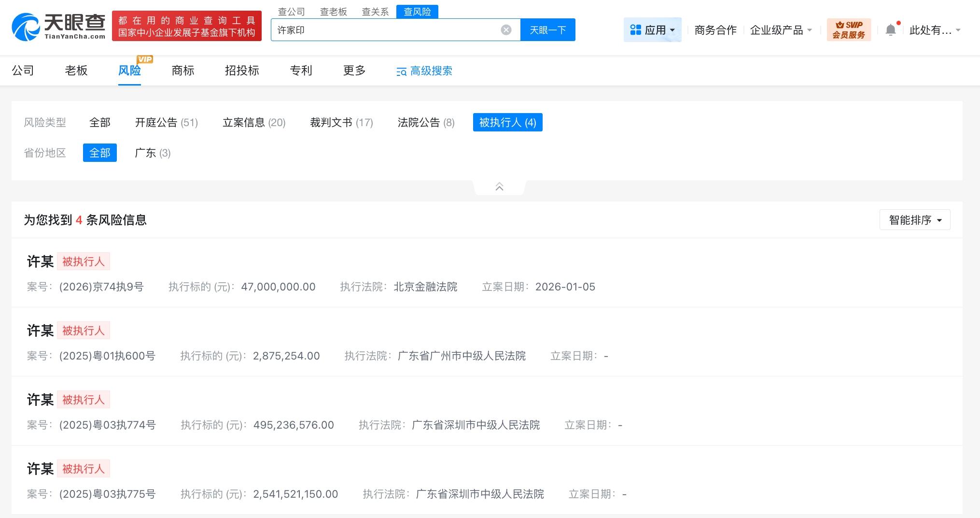Open the notification bell
This screenshot has height=518, width=980.
[891, 30]
